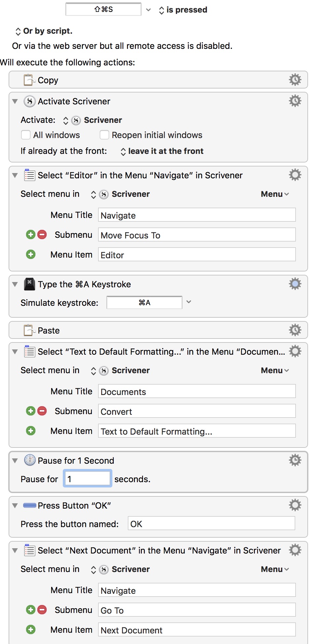Open the simulate keystroke ⌘A dropdown arrow
Screen dimensions: 314x644
coord(189,302)
